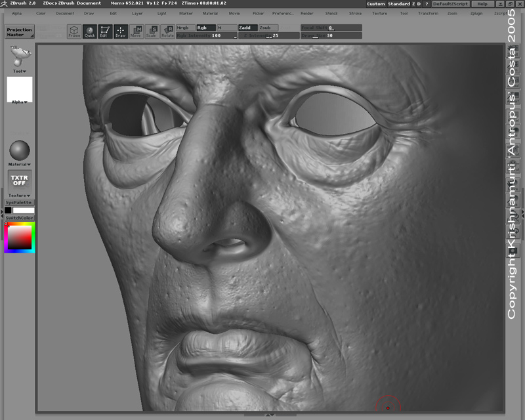
Task: Activate the Quick 3D edit icon
Action: click(90, 31)
